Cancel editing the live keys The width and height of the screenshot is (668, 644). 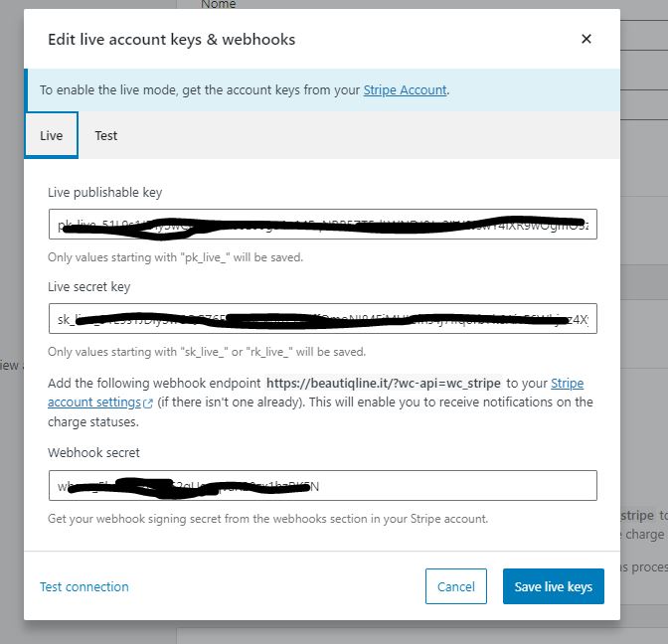pyautogui.click(x=456, y=586)
